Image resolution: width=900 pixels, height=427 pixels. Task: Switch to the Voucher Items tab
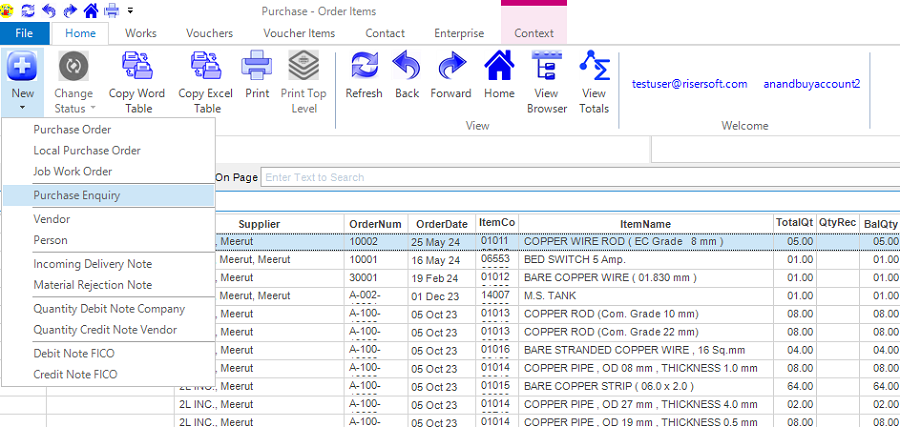click(299, 33)
